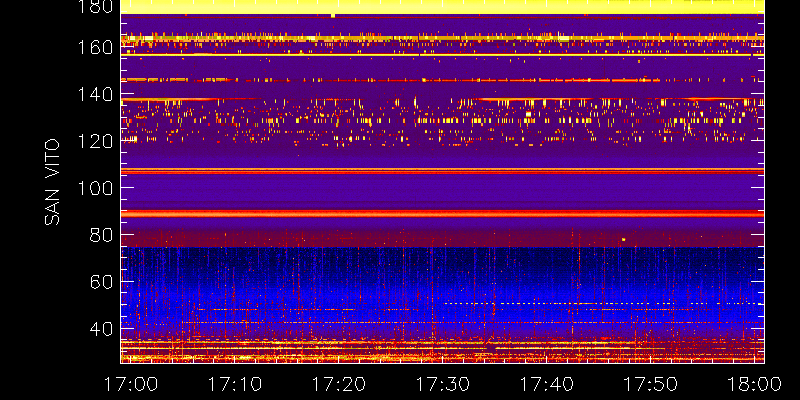
Task: Click the 17:50 time axis label
Action: point(651,384)
